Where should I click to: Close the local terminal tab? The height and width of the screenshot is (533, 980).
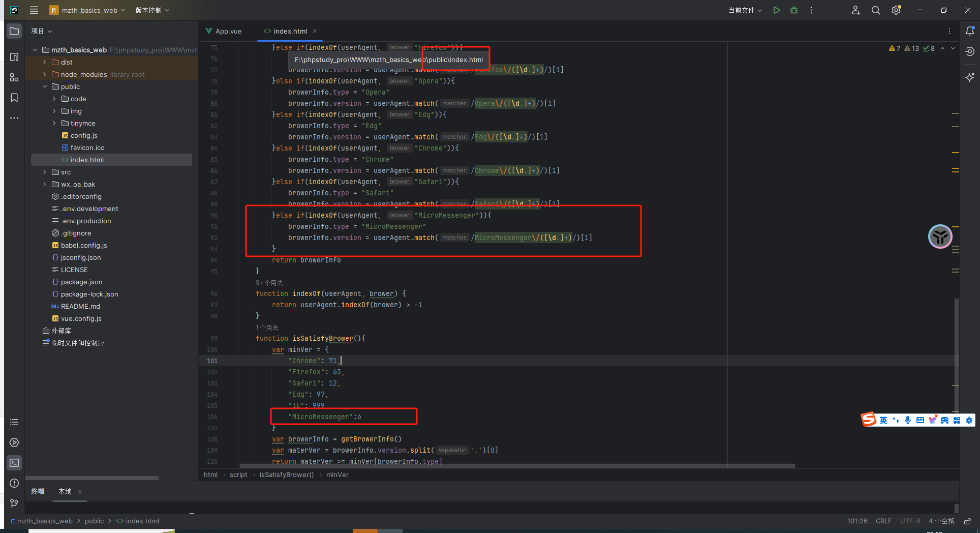point(80,492)
